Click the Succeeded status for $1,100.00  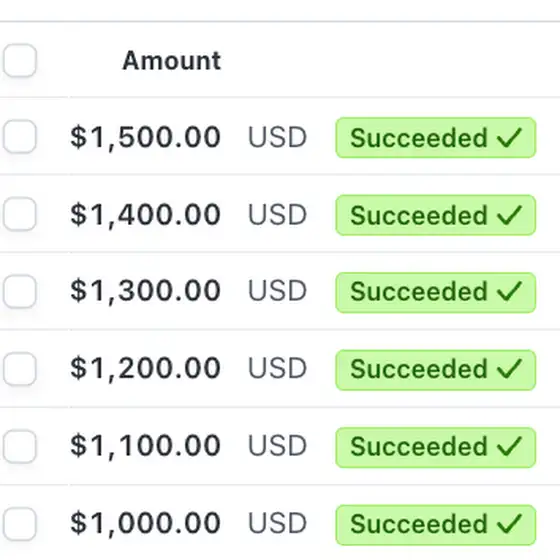point(436,448)
